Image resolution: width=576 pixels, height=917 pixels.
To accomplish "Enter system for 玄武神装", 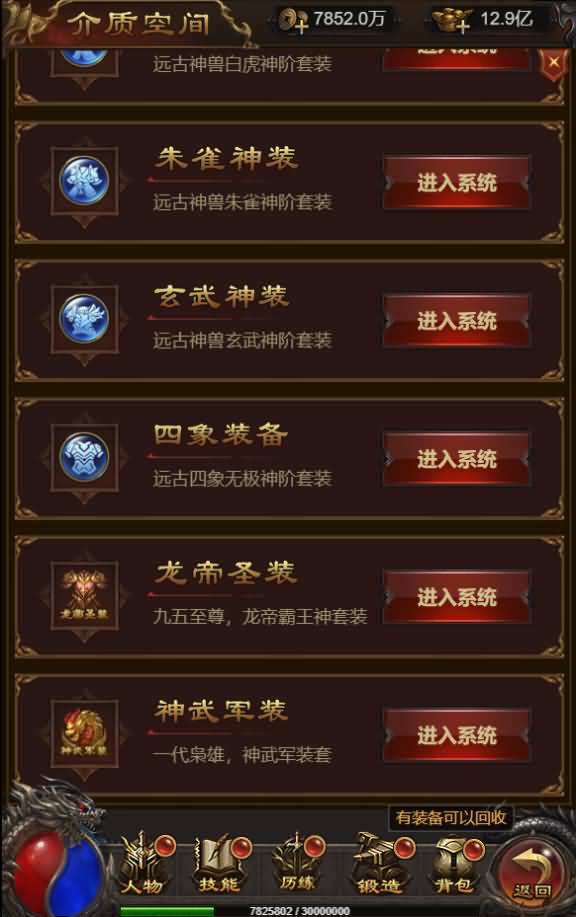I will pyautogui.click(x=457, y=320).
